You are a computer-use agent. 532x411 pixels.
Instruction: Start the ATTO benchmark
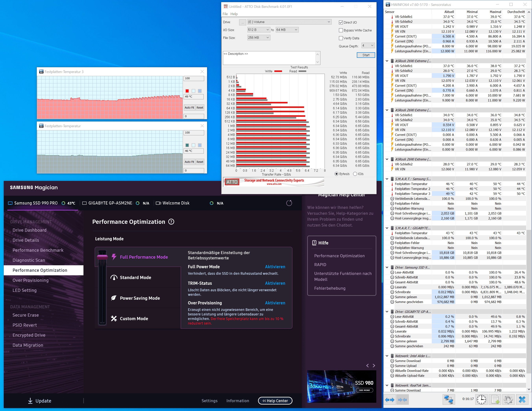coord(366,55)
